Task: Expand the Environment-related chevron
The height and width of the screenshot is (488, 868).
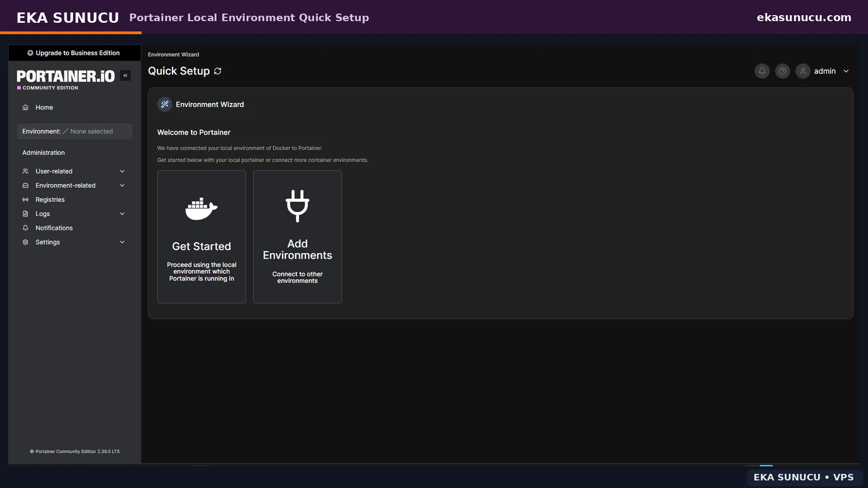Action: 122,185
